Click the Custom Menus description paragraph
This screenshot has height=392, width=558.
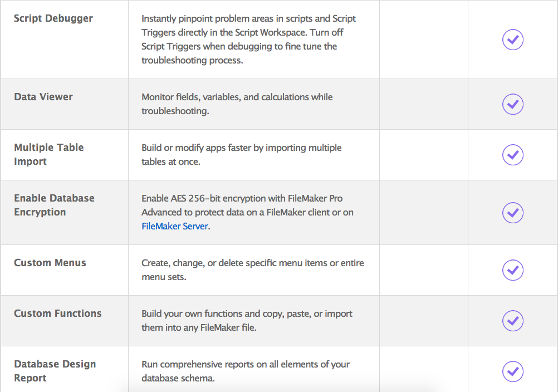point(253,269)
